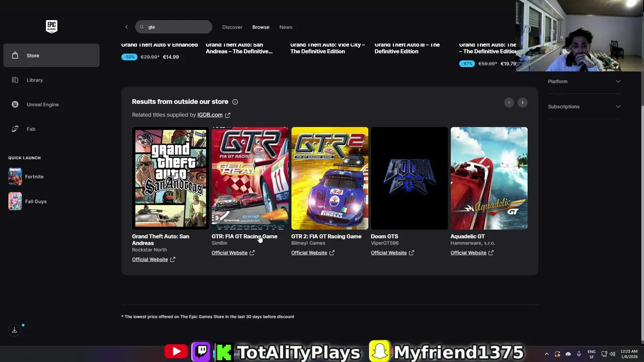Open Official Website for GTR: FIA GT Racing

click(x=229, y=253)
